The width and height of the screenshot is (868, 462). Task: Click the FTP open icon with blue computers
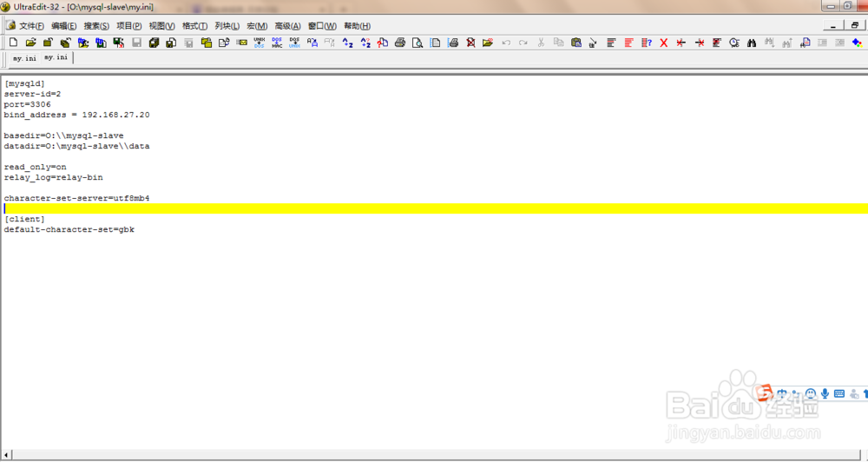83,43
